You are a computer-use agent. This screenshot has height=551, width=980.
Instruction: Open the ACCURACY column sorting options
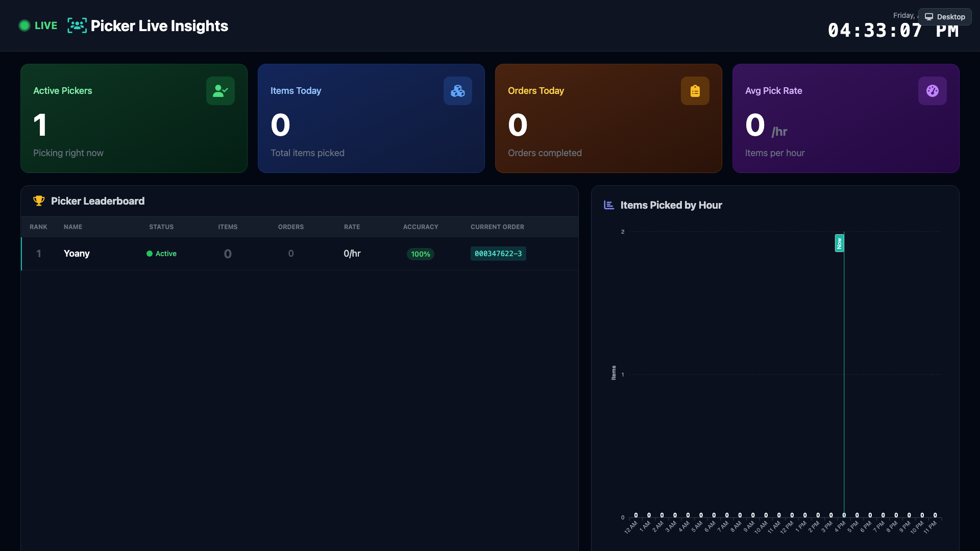click(421, 227)
